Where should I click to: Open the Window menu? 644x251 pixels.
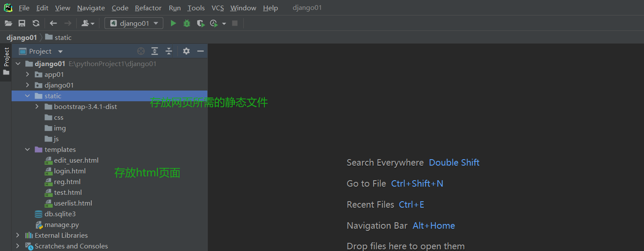244,8
